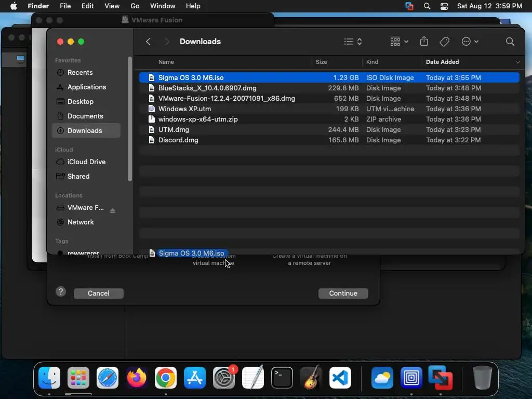The image size is (532, 399).
Task: Open the Help menu
Action: coord(193,6)
